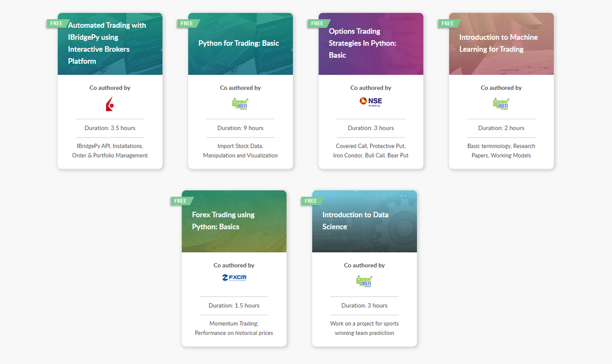Click 'sports winning team prediction' description
This screenshot has width=612, height=364.
point(364,328)
